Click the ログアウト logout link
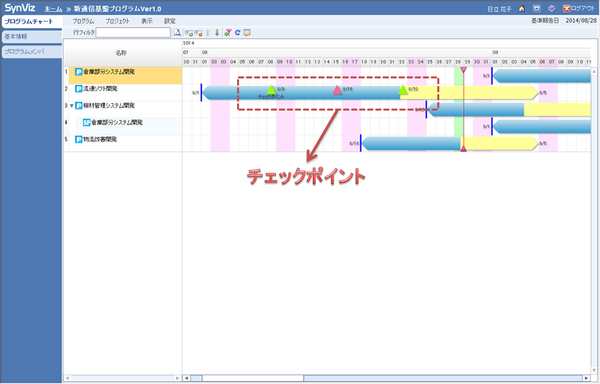This screenshot has height=384, width=600. [x=579, y=9]
